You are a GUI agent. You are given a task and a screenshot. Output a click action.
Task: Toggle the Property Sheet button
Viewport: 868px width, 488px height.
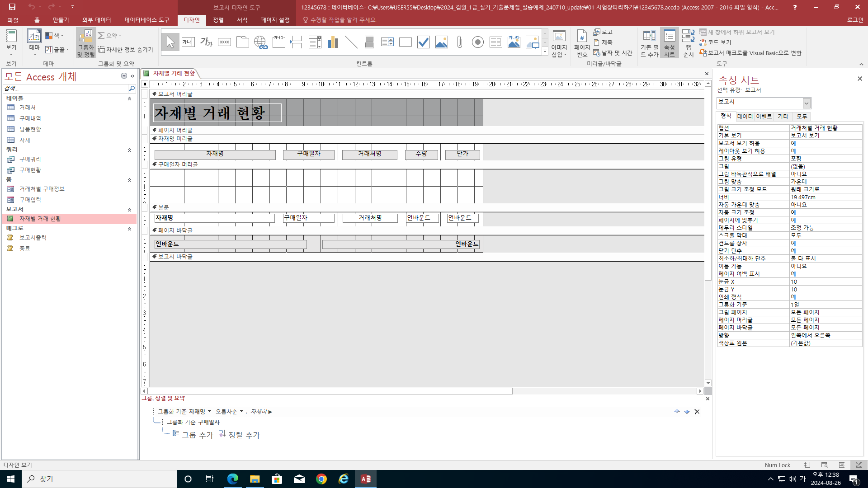669,43
